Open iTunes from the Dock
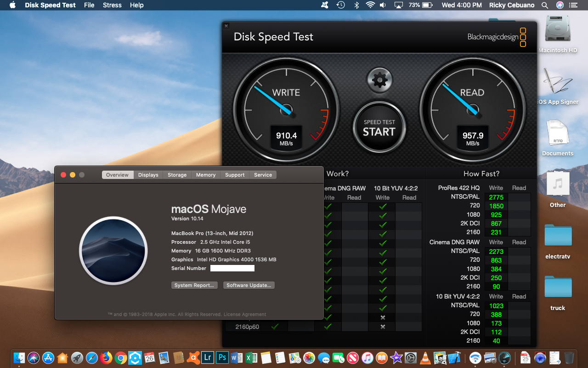The height and width of the screenshot is (368, 588). (367, 357)
